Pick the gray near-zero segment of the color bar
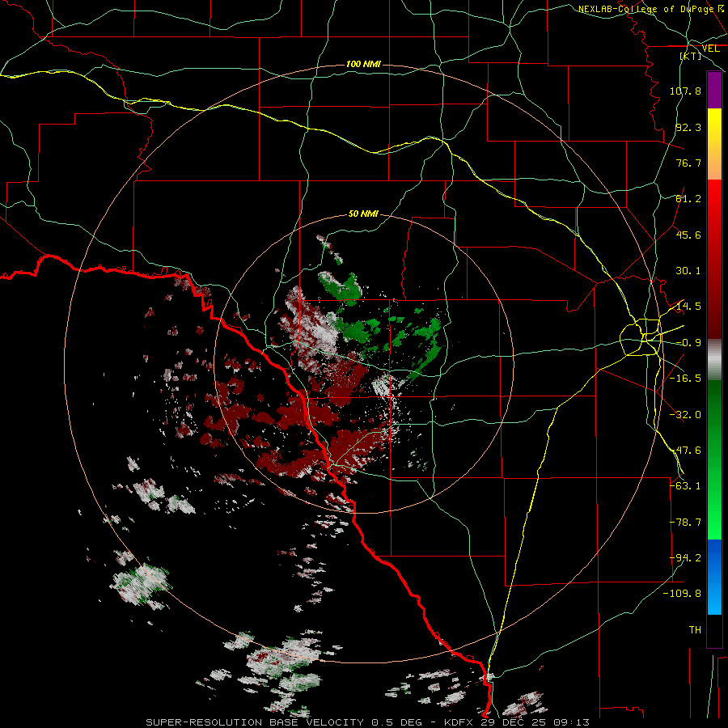Image resolution: width=728 pixels, height=728 pixels. 714,360
